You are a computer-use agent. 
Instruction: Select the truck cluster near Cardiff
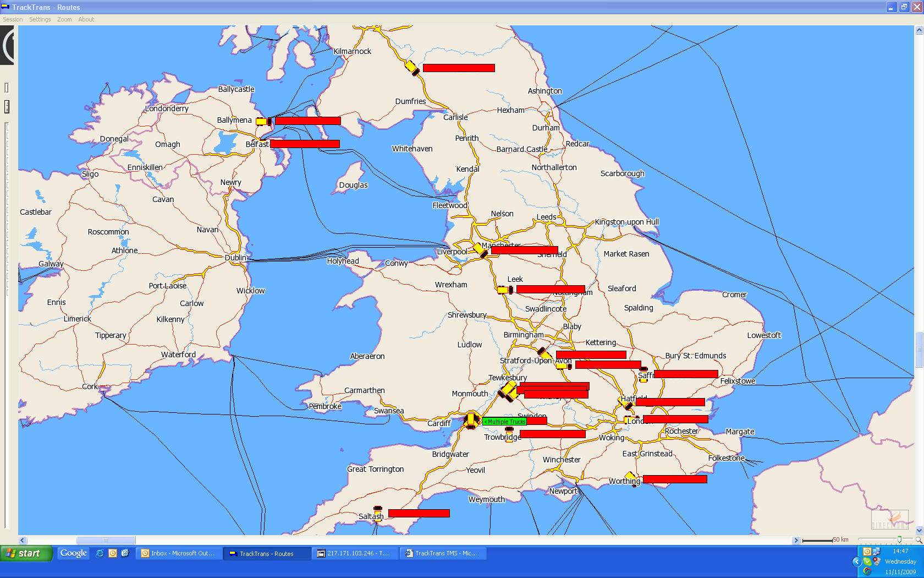tap(471, 420)
